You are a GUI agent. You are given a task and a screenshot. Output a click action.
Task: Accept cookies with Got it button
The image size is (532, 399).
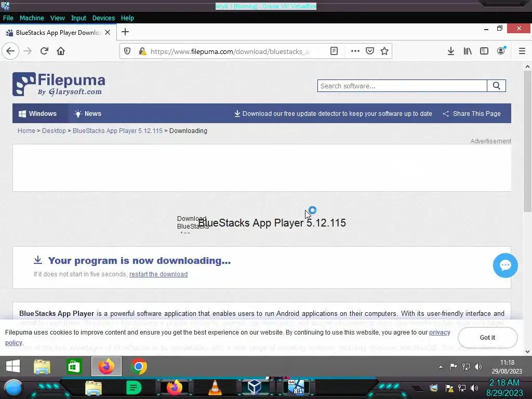[487, 338]
